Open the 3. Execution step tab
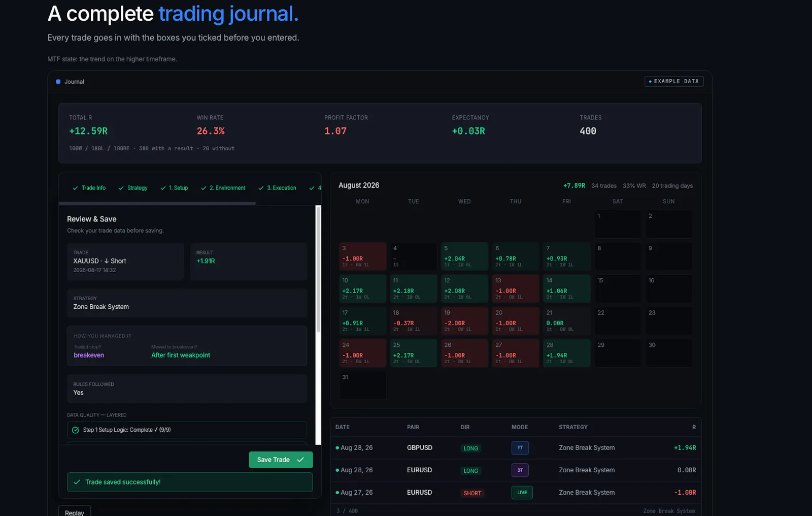 tap(277, 188)
